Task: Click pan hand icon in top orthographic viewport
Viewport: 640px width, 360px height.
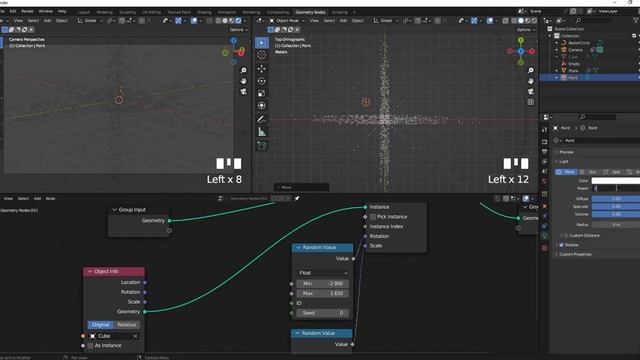Action: click(531, 81)
